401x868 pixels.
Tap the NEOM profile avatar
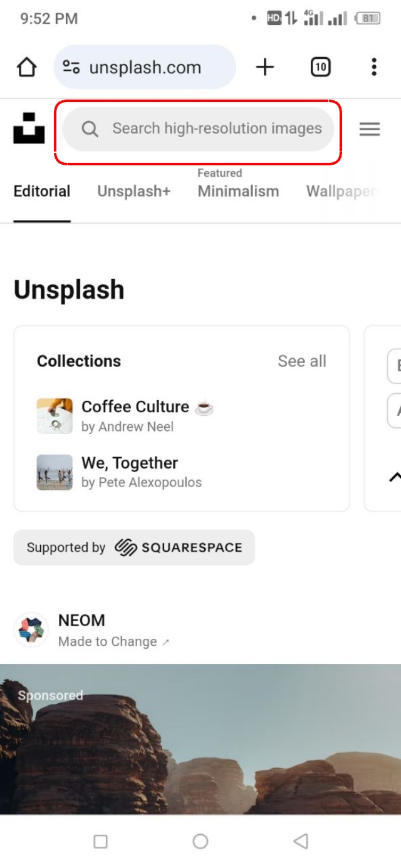tap(30, 626)
